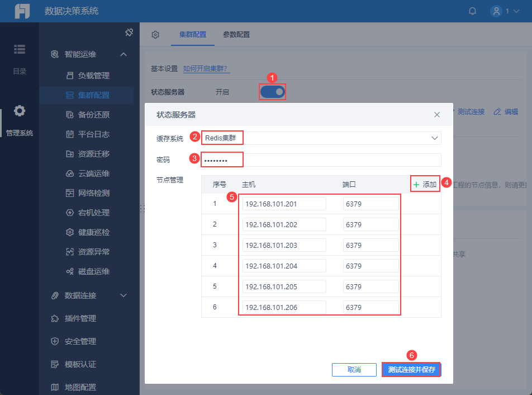Click the 模板认证 icon
The image size is (532, 395).
[x=55, y=364]
